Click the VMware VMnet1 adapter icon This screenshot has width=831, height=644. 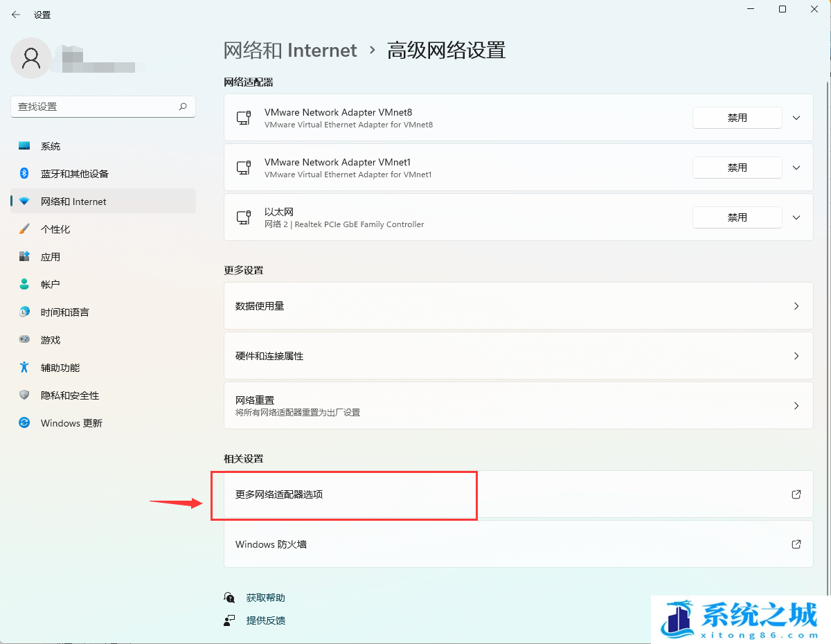243,167
